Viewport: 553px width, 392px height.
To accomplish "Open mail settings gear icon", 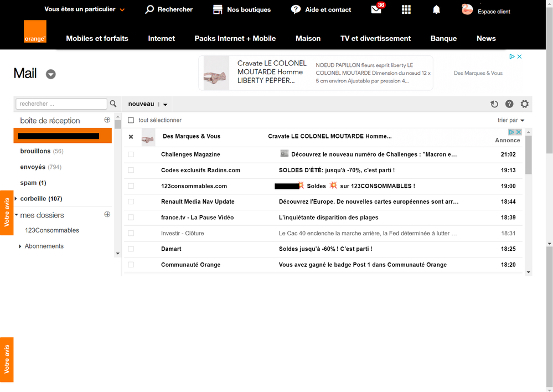I will [524, 104].
